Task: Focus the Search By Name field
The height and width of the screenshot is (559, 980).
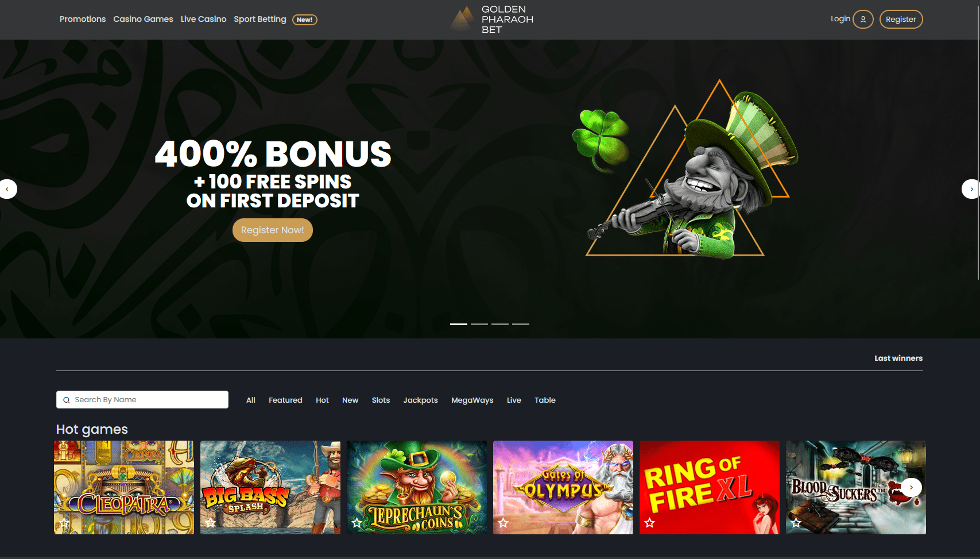Action: 142,400
